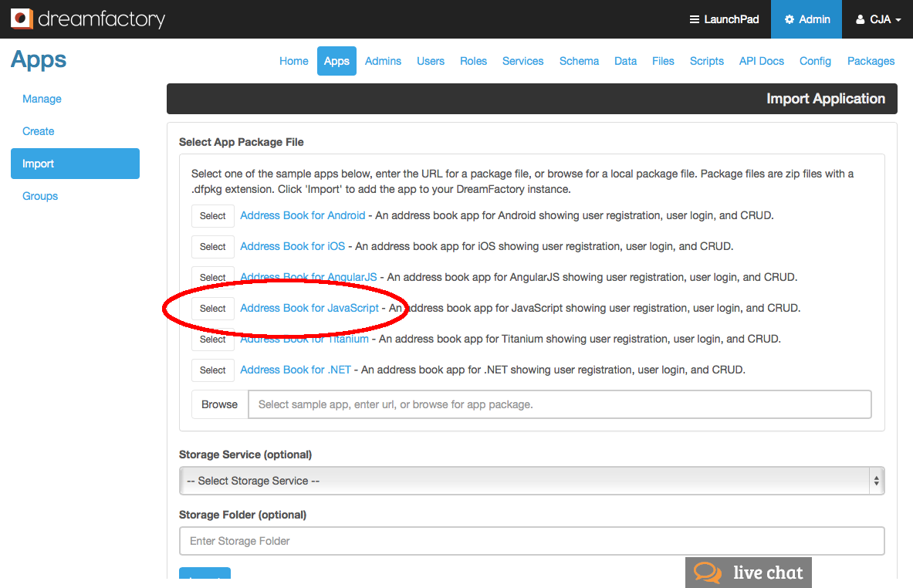Open the CJA user account dropdown
The image size is (913, 588).
877,19
